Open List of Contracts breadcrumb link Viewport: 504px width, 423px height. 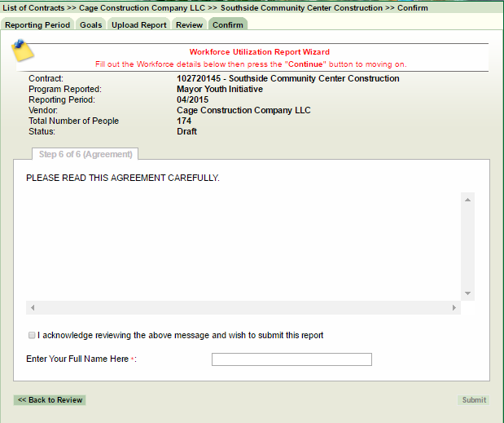point(37,7)
